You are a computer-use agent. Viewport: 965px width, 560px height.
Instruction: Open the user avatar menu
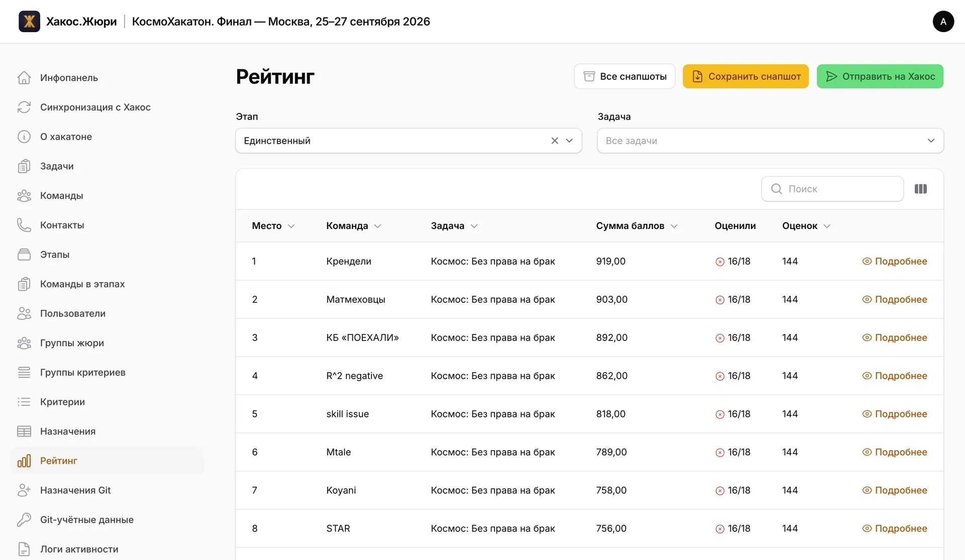(x=943, y=22)
